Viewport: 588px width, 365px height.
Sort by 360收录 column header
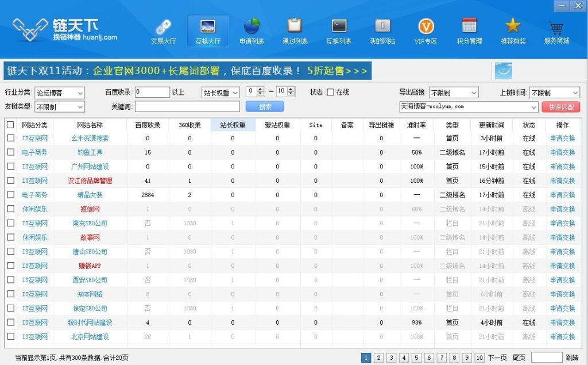pos(189,125)
